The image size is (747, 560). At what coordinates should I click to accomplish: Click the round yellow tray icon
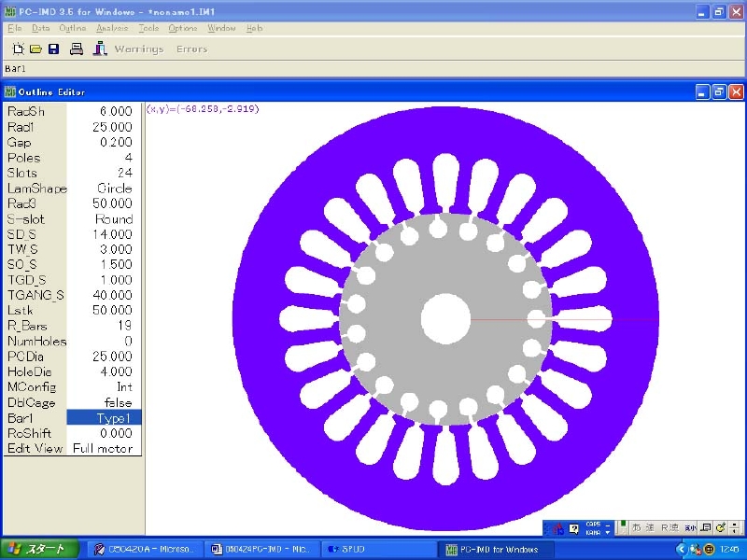[709, 550]
